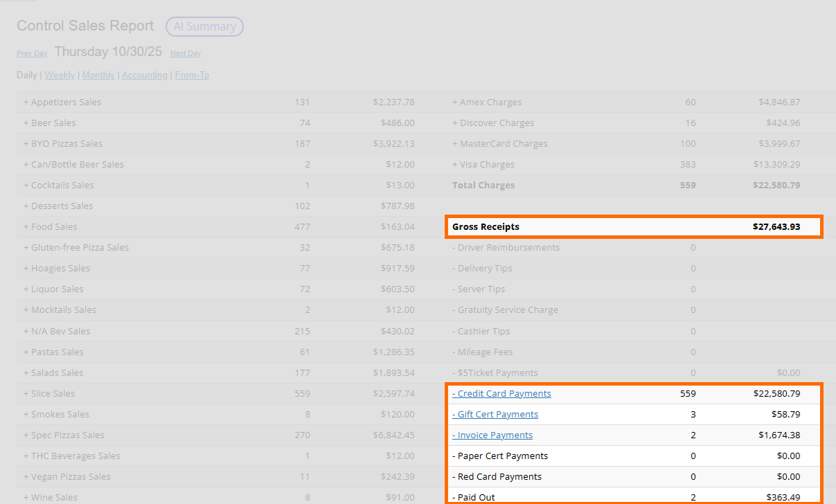Image resolution: width=836 pixels, height=504 pixels.
Task: Expand the Slice Sales row
Action: click(49, 393)
